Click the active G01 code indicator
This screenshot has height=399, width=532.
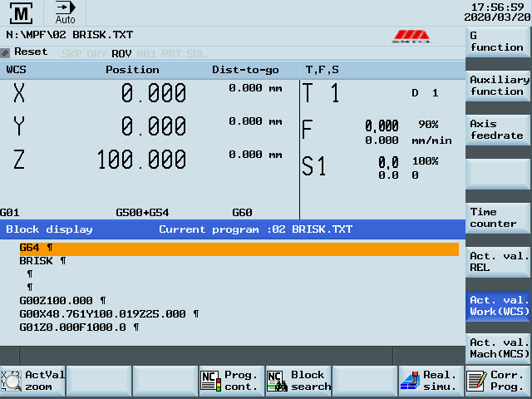pos(10,213)
